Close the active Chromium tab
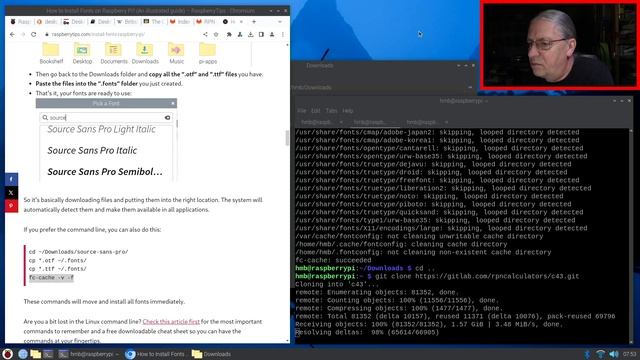 click(x=241, y=22)
